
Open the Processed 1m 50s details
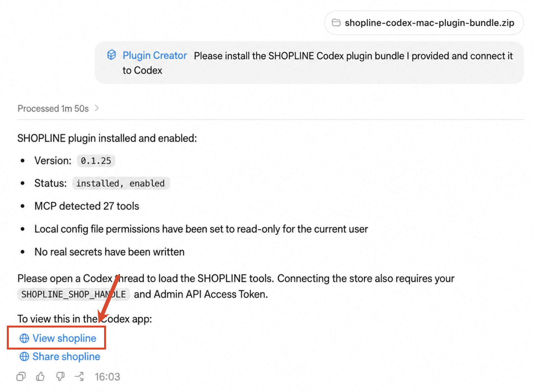[53, 109]
